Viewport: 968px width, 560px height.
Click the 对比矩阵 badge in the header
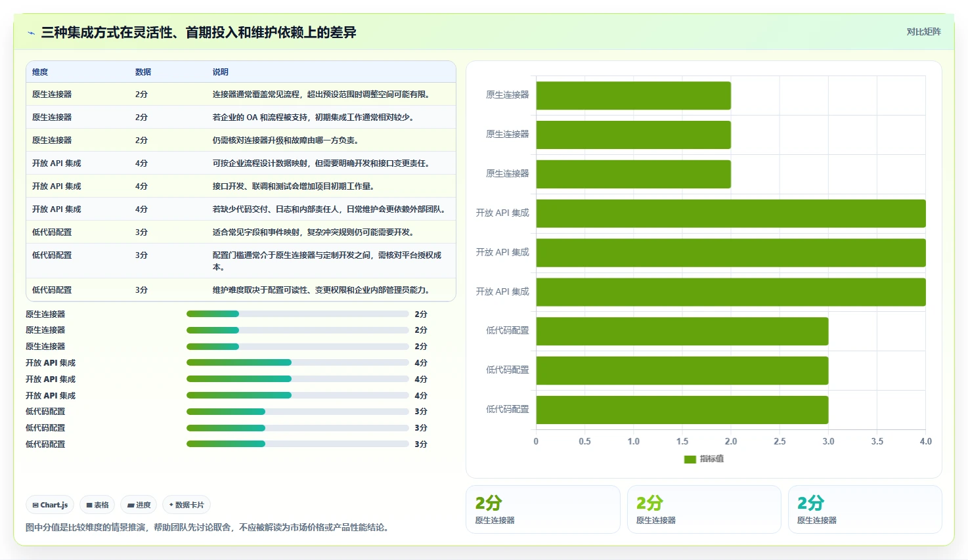[923, 32]
